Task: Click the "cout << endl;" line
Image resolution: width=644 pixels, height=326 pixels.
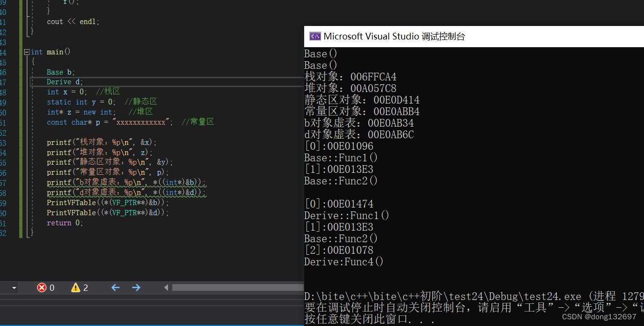Action: tap(73, 22)
